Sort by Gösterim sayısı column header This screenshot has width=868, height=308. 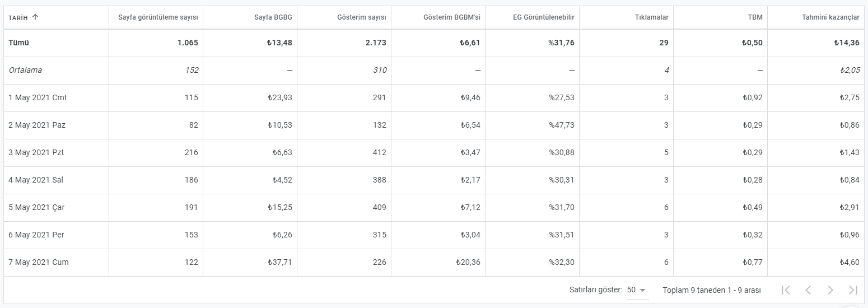click(361, 17)
